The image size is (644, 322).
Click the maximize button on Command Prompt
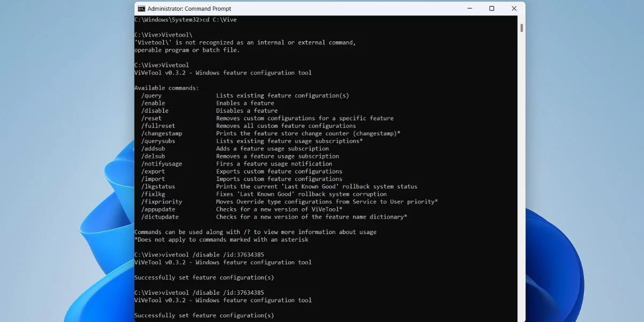pos(491,9)
